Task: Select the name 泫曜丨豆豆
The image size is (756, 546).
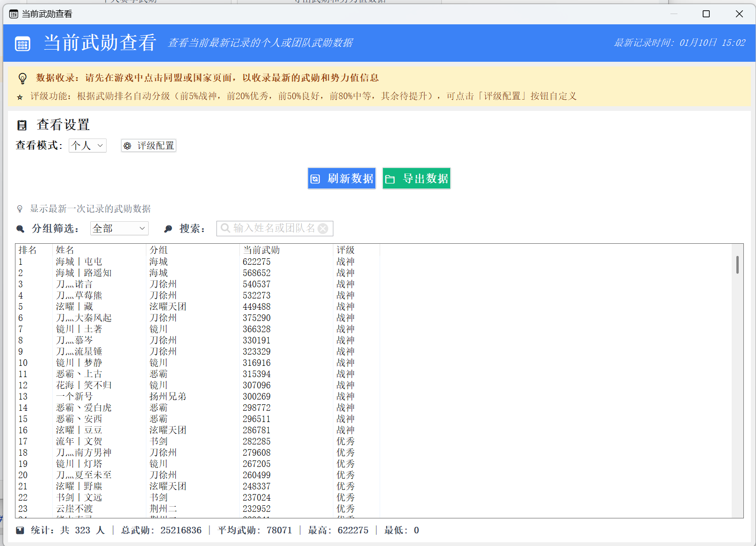Action: (x=79, y=430)
